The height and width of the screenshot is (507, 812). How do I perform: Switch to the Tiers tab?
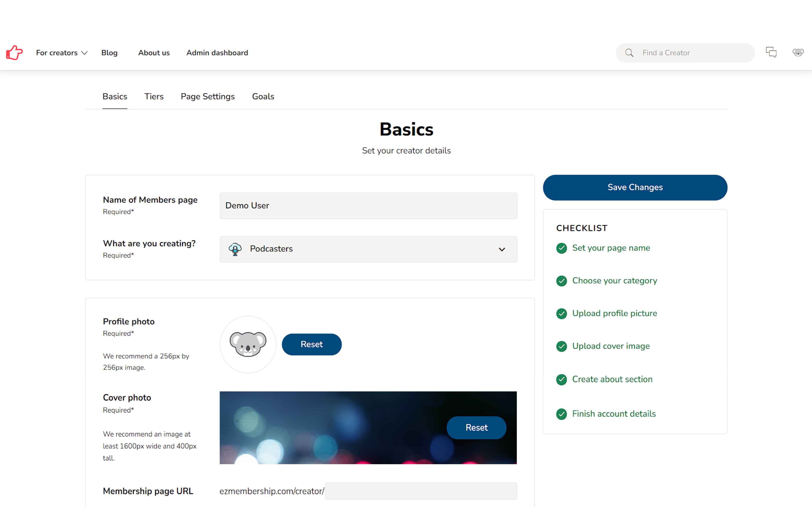point(154,97)
